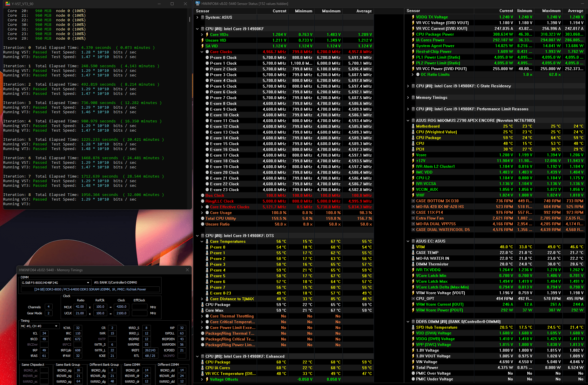Click the VDDQ TX Voltage bolt icon
Screen dimensions: 588x385
click(x=413, y=17)
